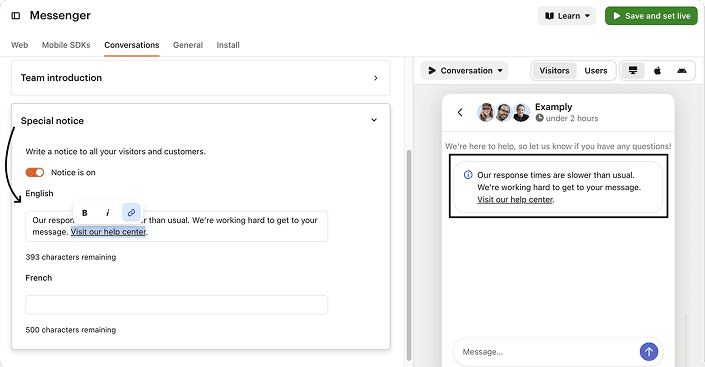Viewport: 705px width, 367px height.
Task: Switch preview to desktop device icon
Action: tap(633, 71)
